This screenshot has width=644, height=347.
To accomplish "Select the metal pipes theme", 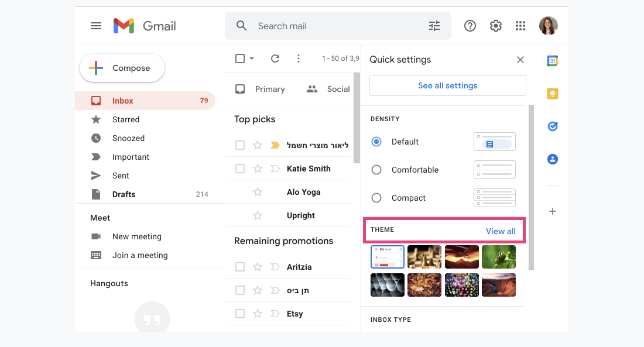I will [388, 285].
